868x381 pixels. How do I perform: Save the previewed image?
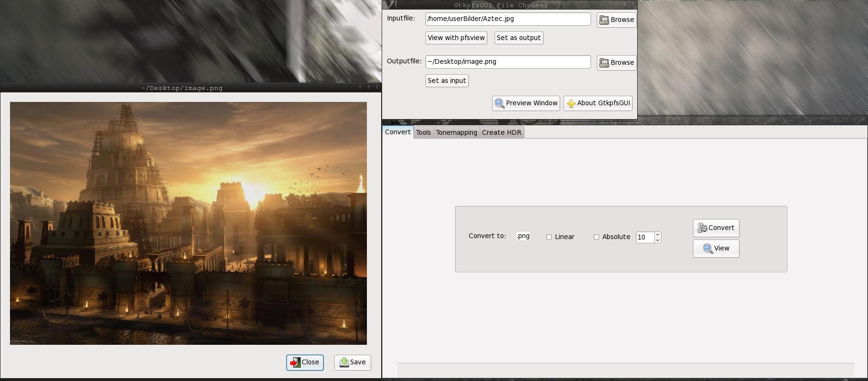[353, 362]
